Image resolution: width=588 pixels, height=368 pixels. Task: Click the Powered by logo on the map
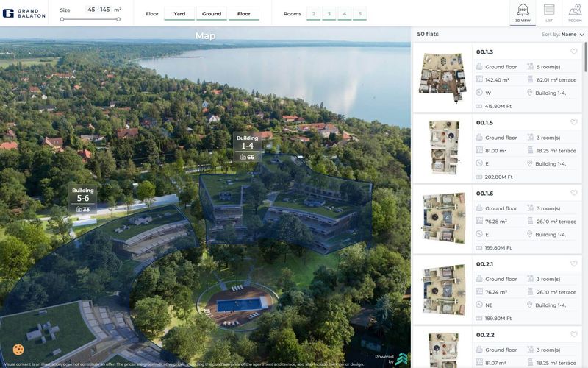(x=401, y=359)
